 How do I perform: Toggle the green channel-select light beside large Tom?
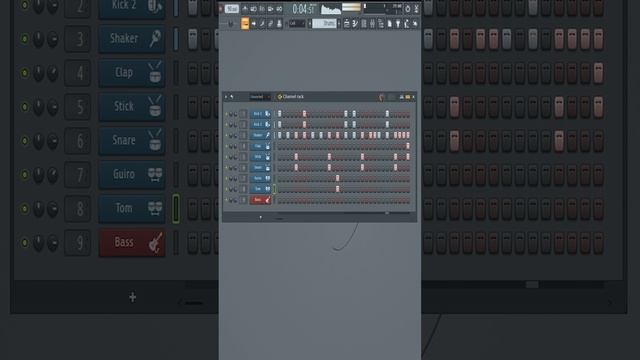tap(176, 209)
